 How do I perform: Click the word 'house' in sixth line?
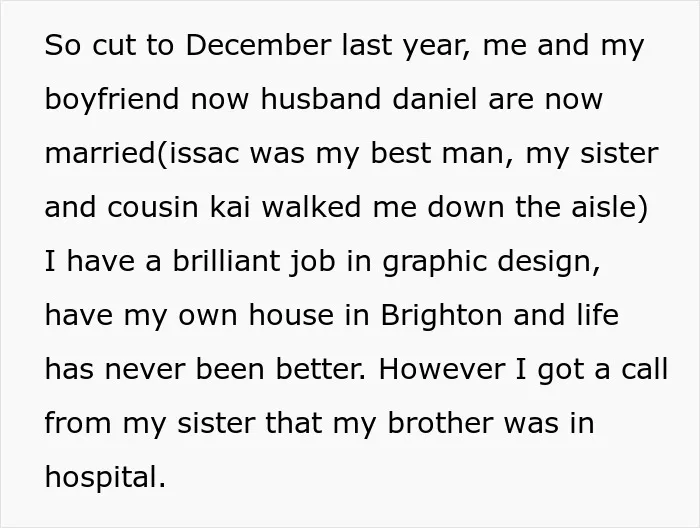[291, 315]
